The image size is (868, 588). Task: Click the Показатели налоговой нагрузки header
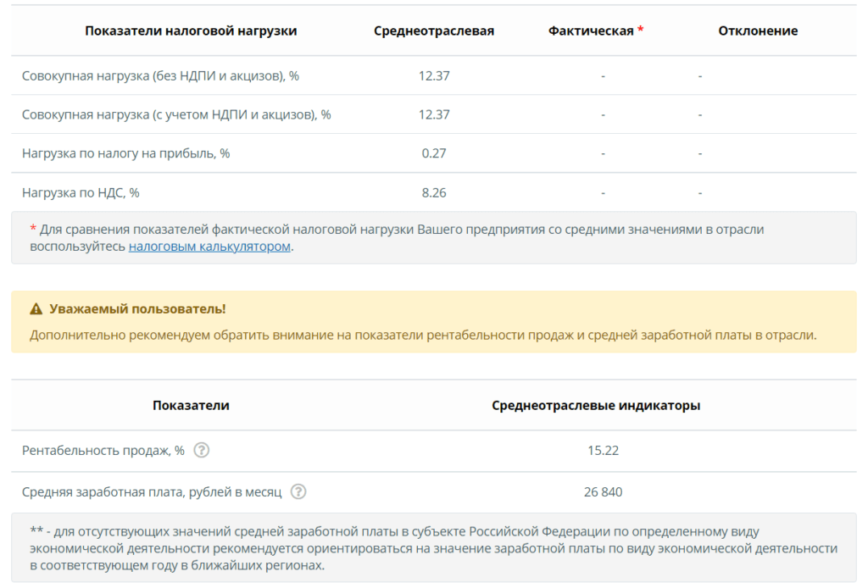(191, 31)
